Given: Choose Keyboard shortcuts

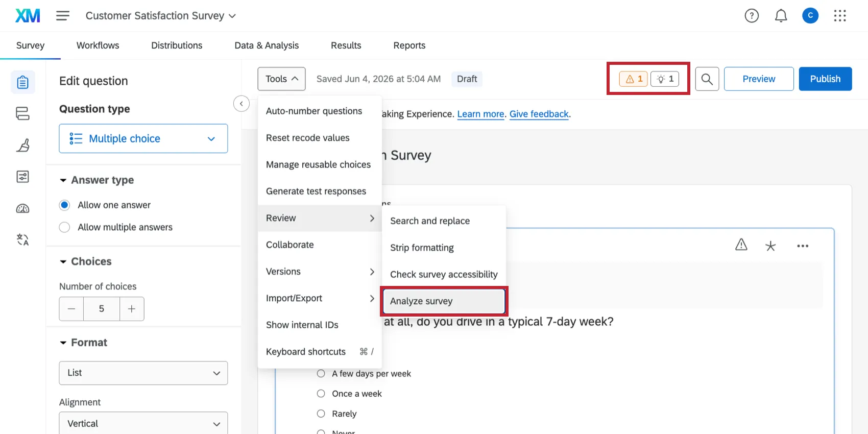Looking at the screenshot, I should pos(320,352).
